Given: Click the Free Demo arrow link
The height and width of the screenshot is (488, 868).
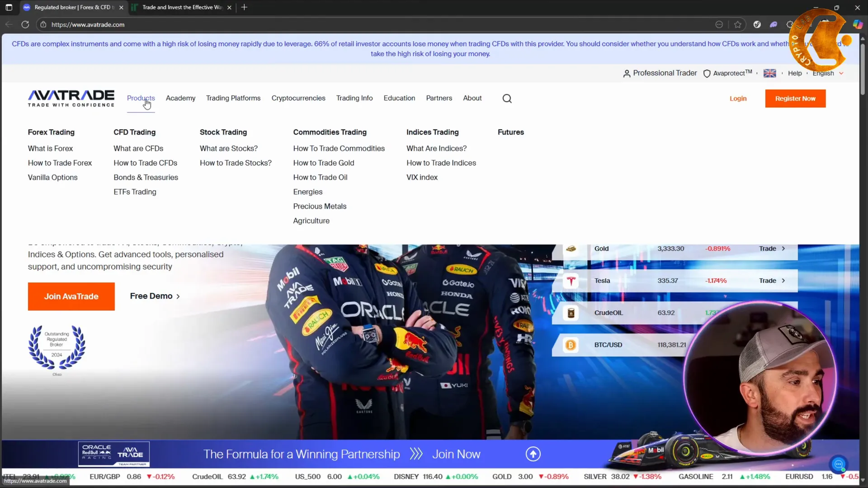Looking at the screenshot, I should click(155, 296).
